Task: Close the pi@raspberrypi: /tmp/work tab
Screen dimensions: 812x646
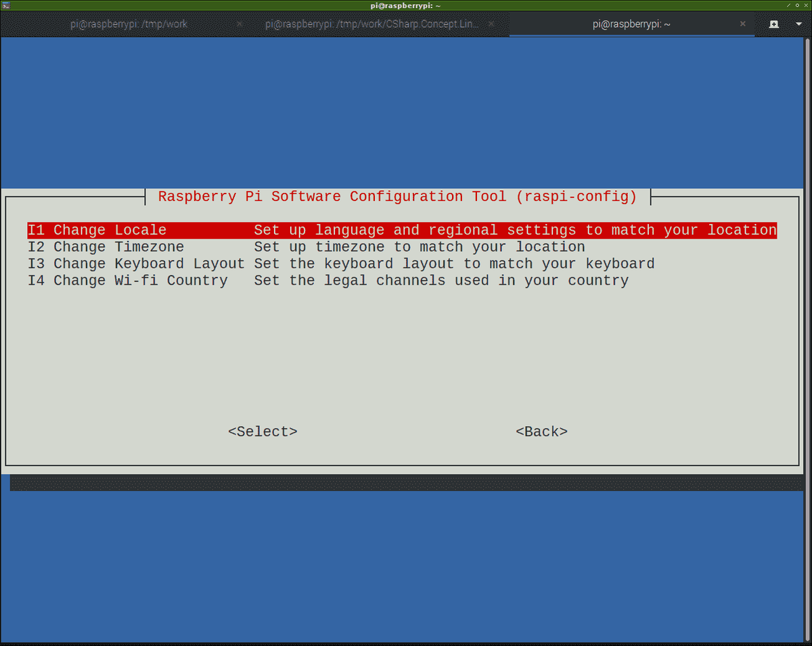Action: [x=240, y=24]
